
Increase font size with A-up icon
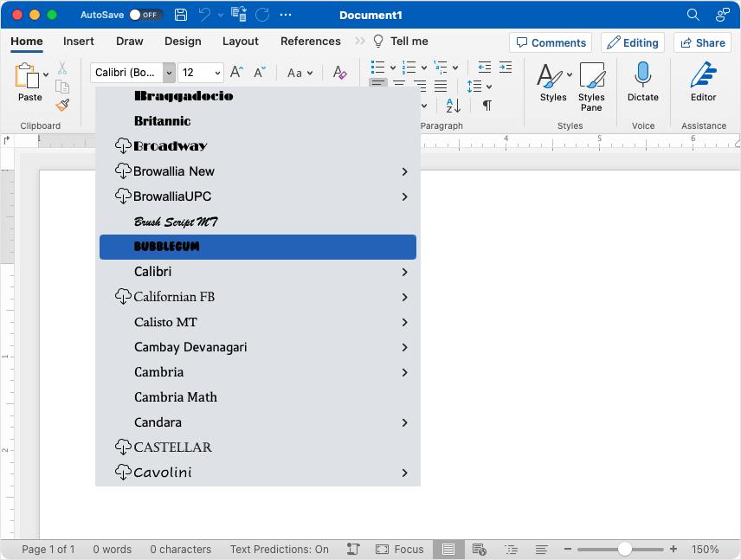237,73
